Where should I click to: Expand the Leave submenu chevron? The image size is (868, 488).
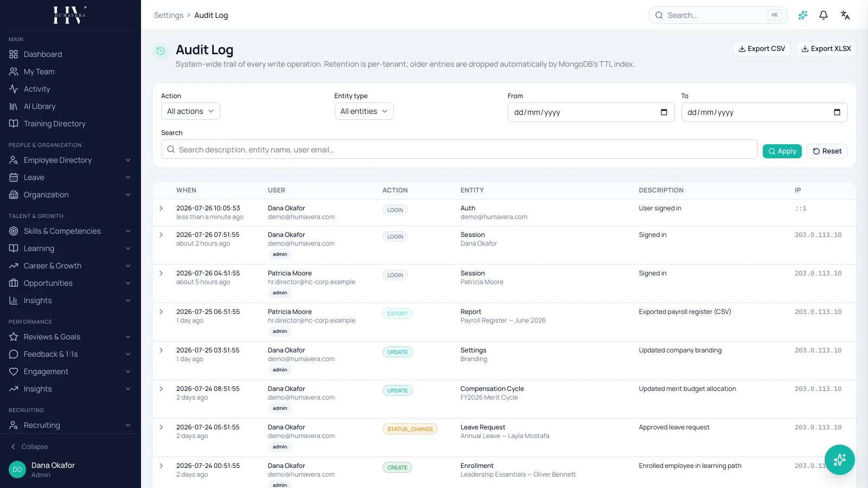128,177
